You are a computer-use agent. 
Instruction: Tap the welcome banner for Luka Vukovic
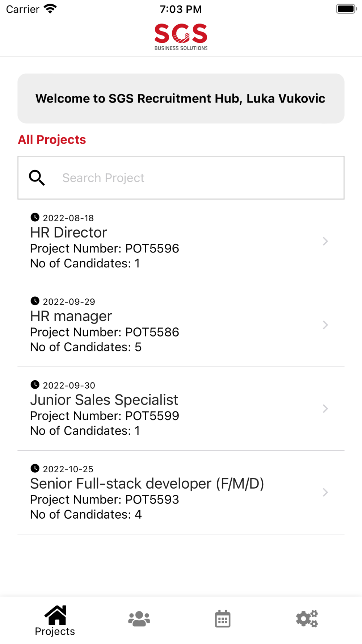coord(181,99)
